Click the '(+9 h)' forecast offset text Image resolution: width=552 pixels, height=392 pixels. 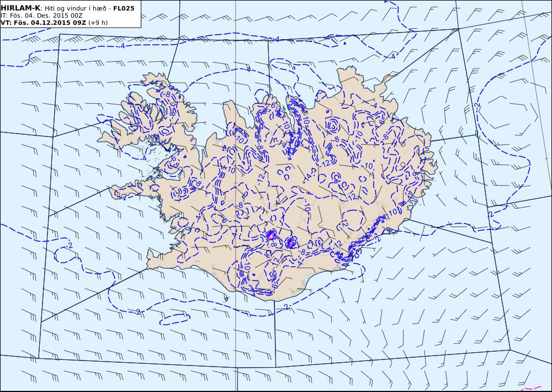(x=98, y=23)
